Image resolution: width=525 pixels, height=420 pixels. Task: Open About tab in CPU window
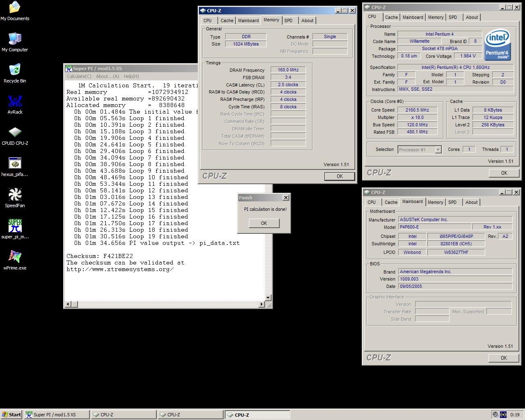tap(472, 17)
